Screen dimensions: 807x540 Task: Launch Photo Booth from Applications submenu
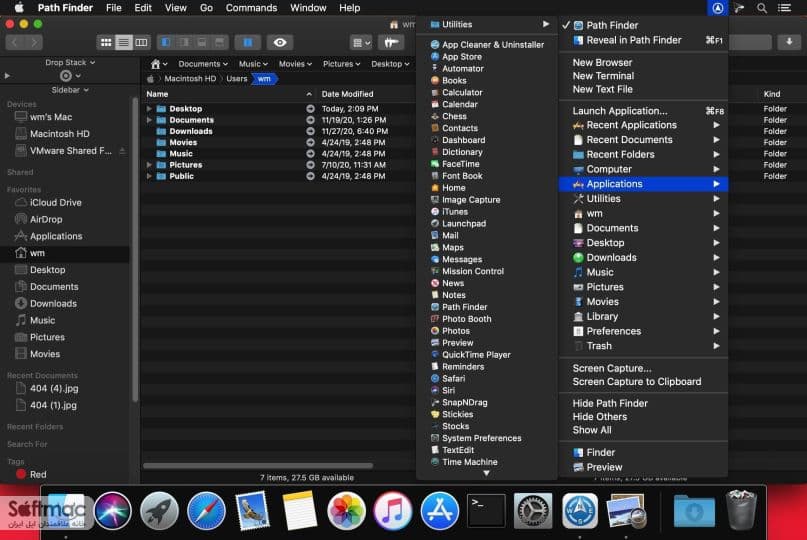487,319
